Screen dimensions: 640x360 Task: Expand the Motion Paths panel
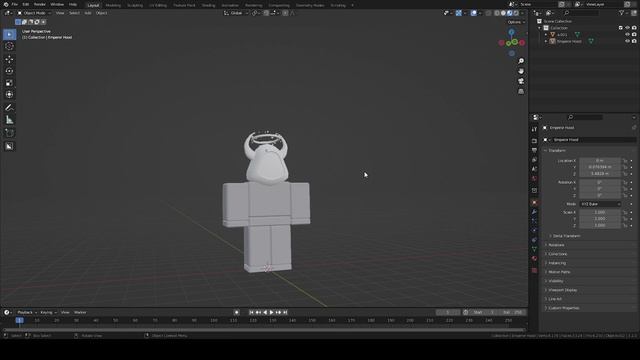(x=559, y=272)
